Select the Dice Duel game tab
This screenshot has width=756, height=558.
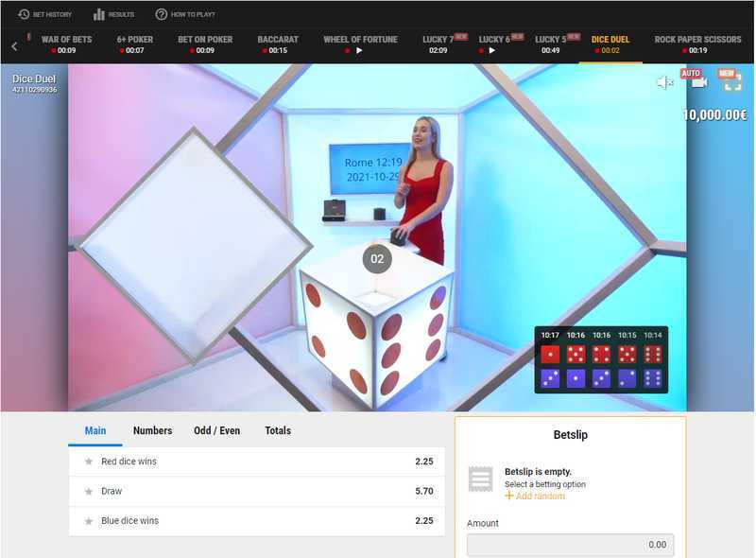(610, 44)
